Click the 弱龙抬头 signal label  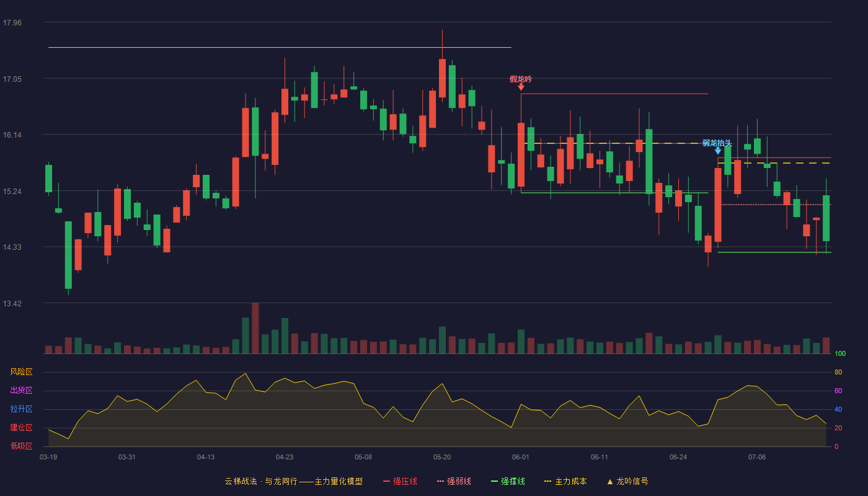717,143
